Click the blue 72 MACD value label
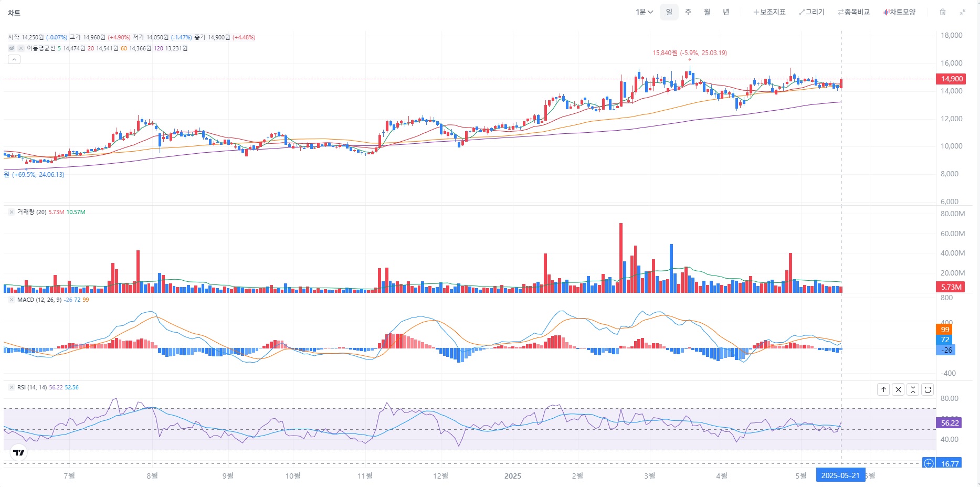The width and height of the screenshot is (980, 487). click(x=945, y=340)
